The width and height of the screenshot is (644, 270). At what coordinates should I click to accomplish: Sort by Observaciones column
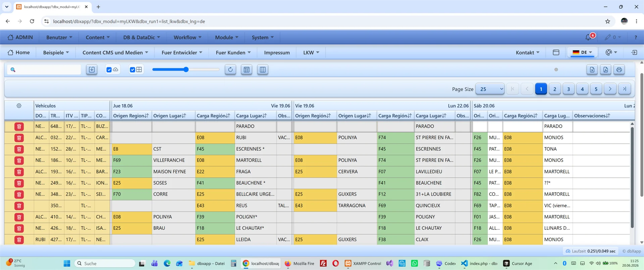click(x=592, y=116)
